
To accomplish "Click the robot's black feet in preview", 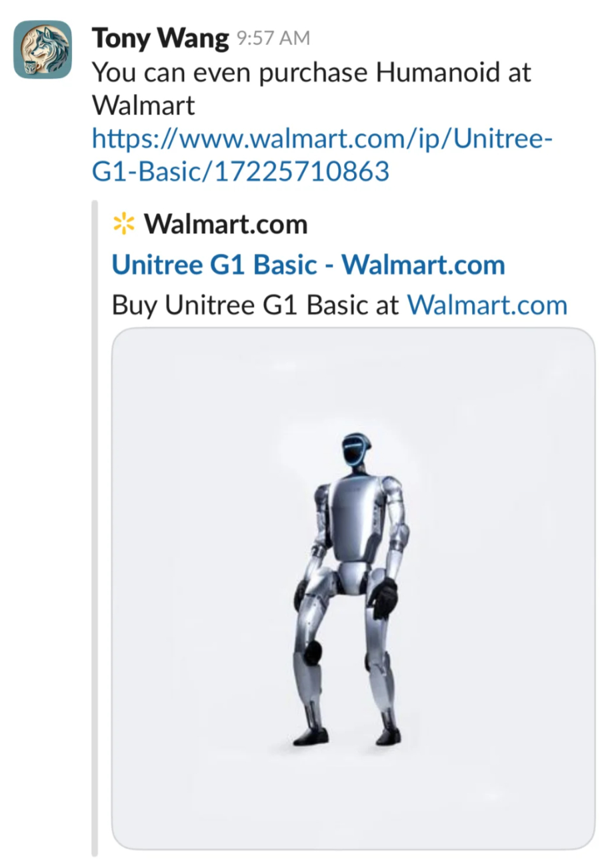I will (x=347, y=735).
